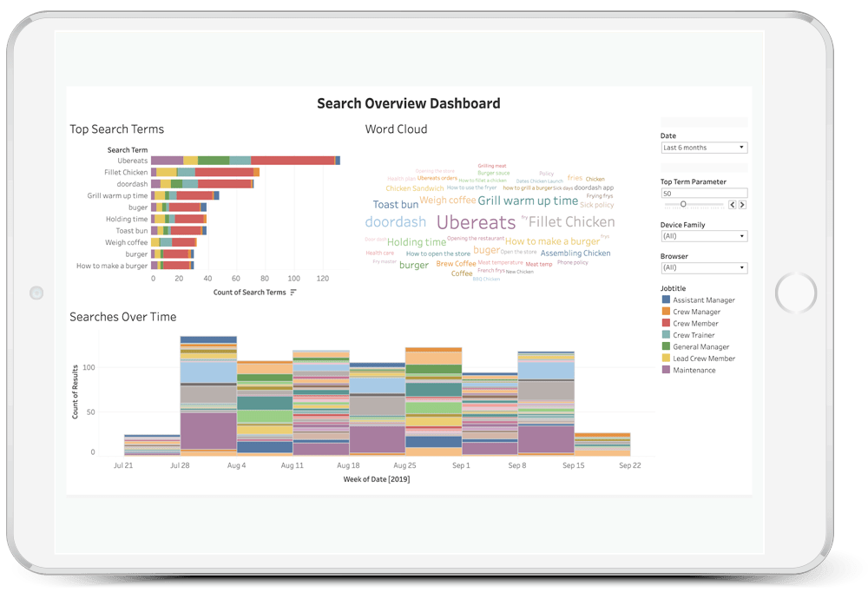Image resolution: width=868 pixels, height=599 pixels.
Task: Click Weigh coffee in the Word Cloud
Action: [447, 200]
